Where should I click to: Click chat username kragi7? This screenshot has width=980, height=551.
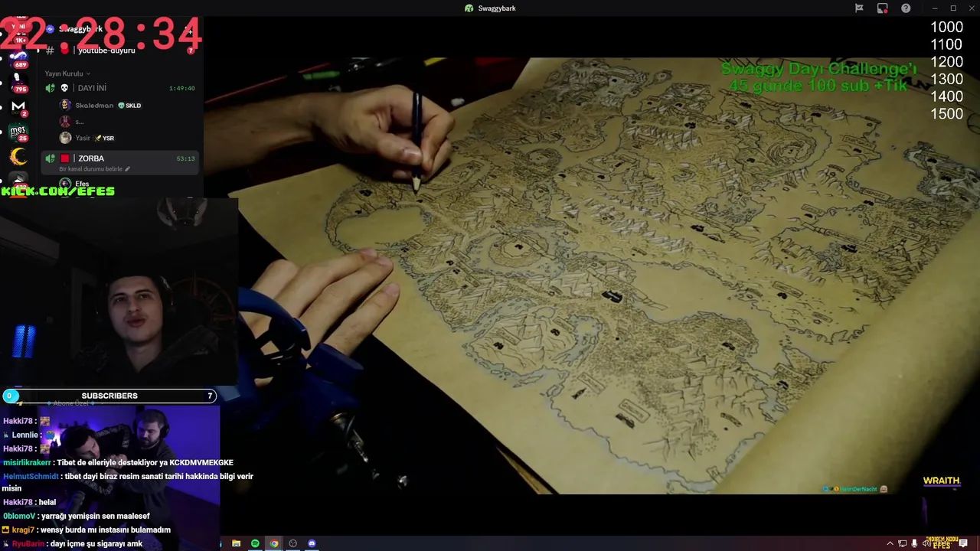click(x=22, y=530)
